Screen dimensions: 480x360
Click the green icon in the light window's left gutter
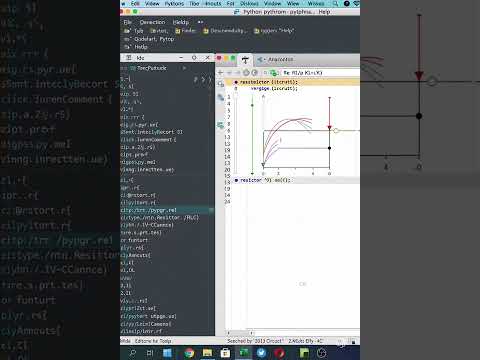tap(220, 126)
